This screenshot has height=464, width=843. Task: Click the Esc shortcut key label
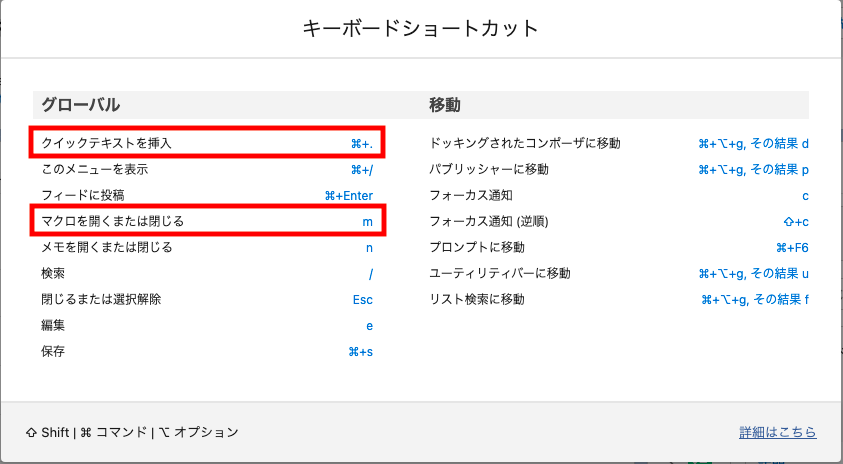pos(362,299)
